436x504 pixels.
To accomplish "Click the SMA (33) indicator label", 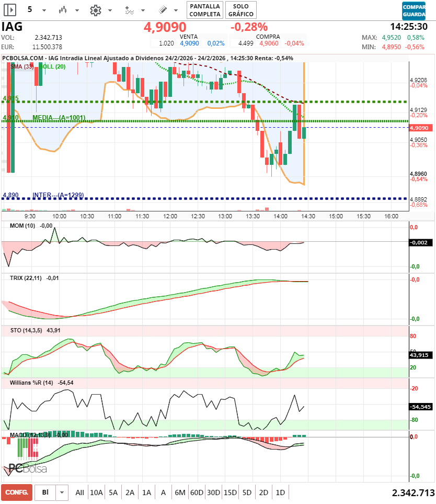I will pyautogui.click(x=22, y=66).
